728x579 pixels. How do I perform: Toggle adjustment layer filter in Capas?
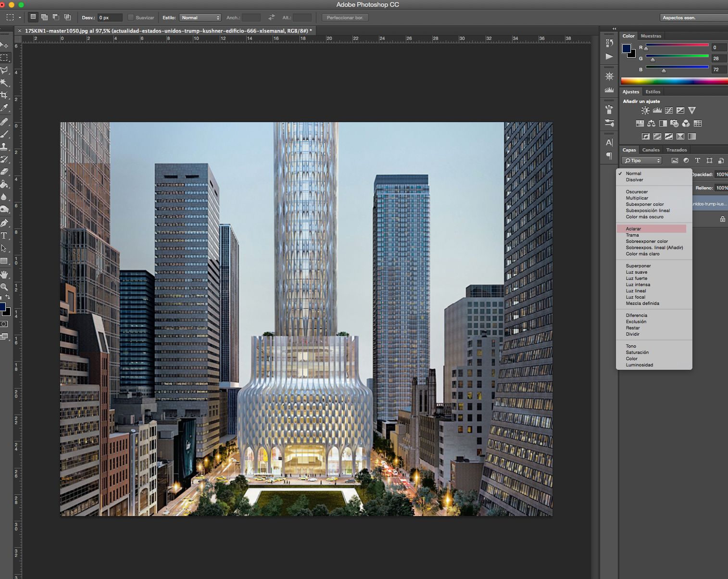[686, 161]
